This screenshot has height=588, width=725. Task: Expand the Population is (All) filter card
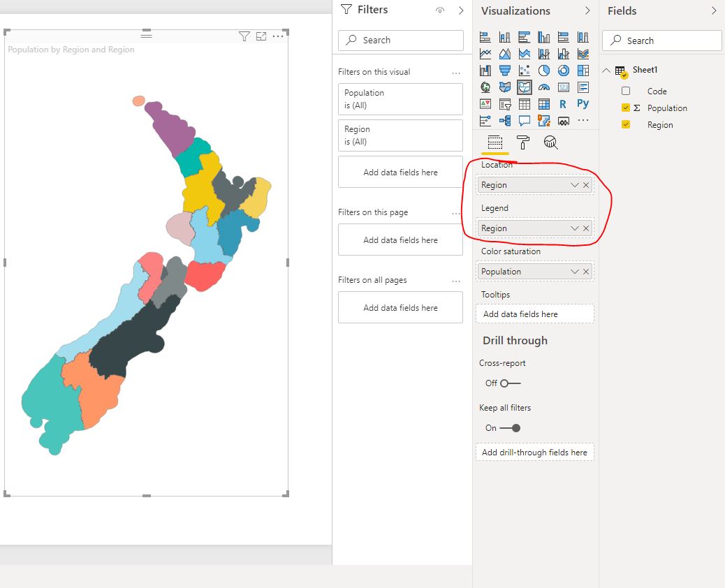(x=400, y=99)
